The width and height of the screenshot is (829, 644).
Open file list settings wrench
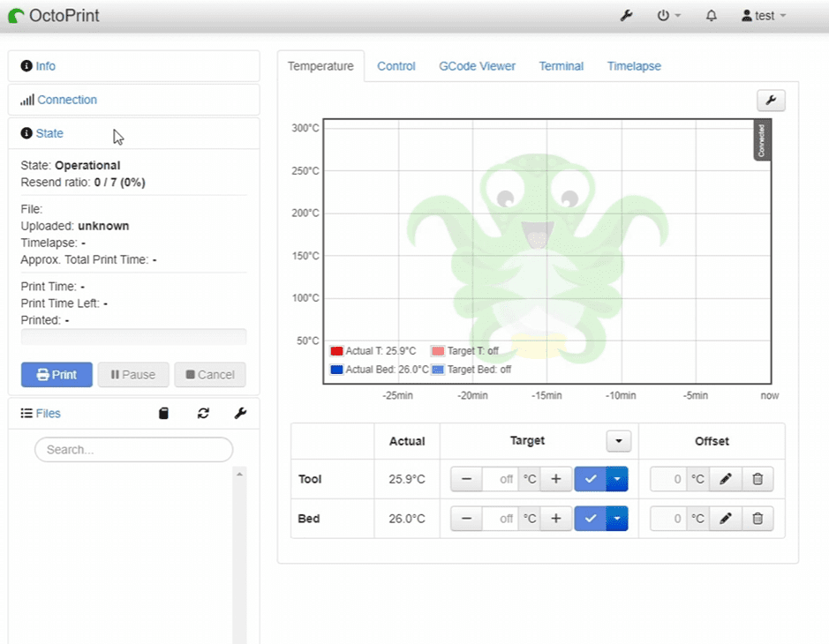pos(240,413)
